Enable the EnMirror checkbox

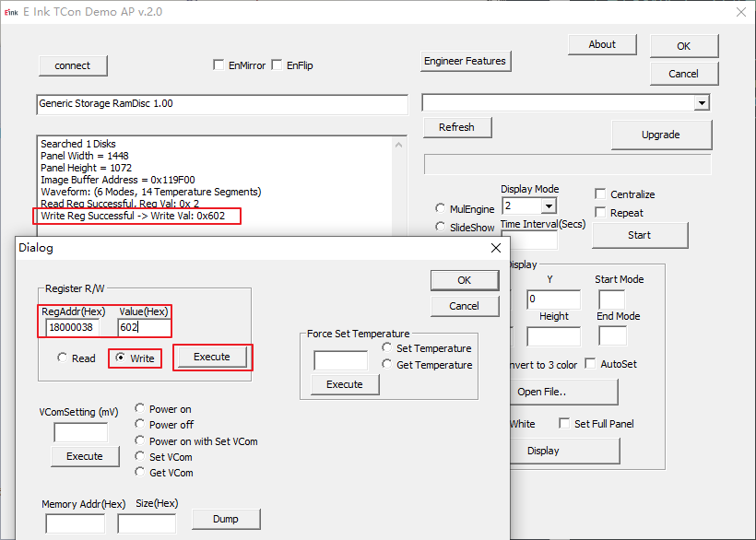pyautogui.click(x=219, y=65)
